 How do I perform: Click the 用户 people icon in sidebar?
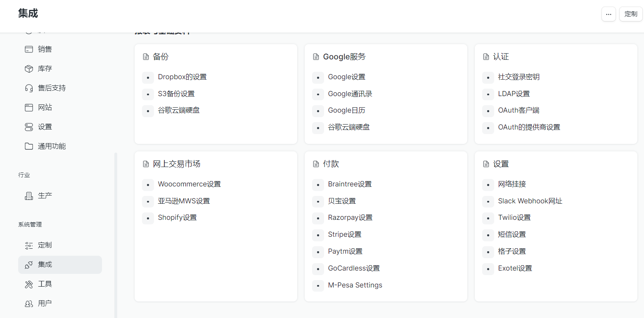tap(29, 304)
